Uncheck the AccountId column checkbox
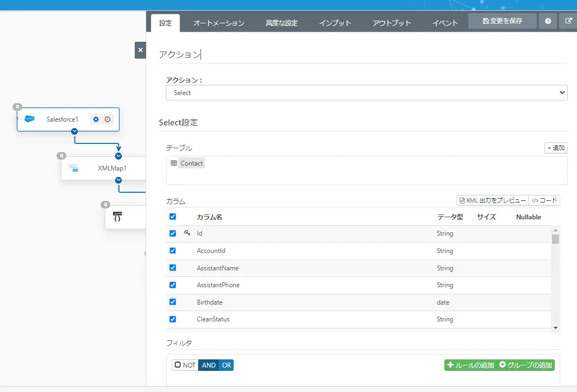 click(x=173, y=250)
